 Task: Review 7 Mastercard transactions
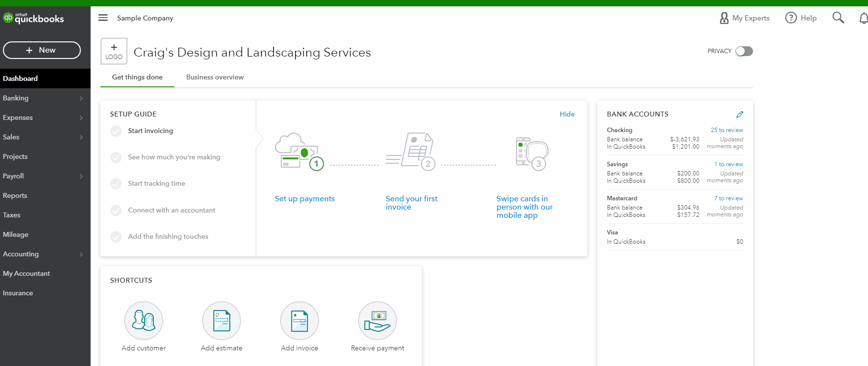click(729, 198)
